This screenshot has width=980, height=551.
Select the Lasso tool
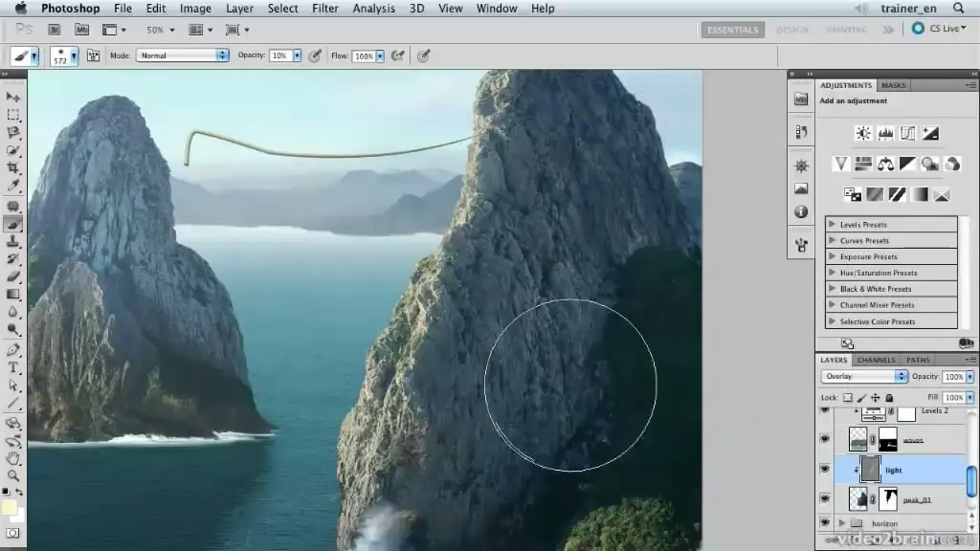pyautogui.click(x=13, y=132)
